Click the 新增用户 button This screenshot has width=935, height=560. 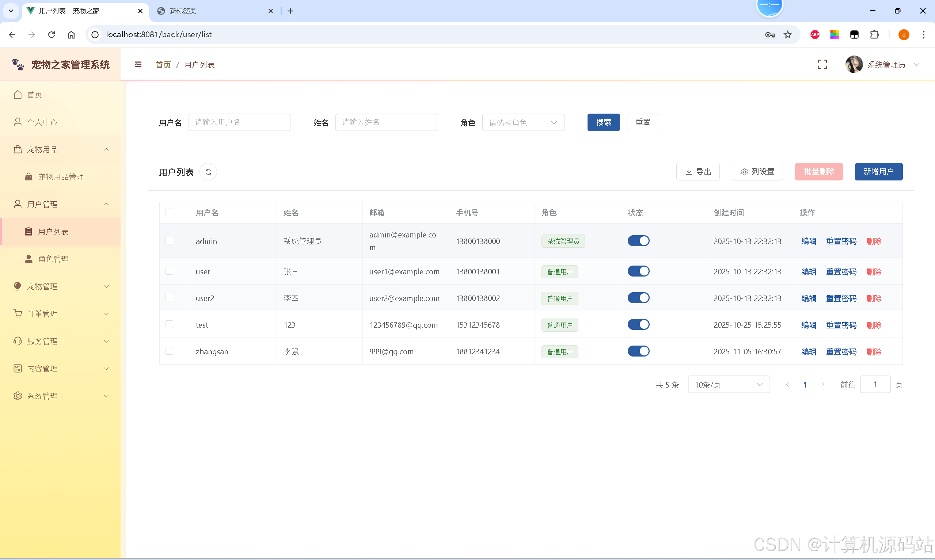click(878, 172)
